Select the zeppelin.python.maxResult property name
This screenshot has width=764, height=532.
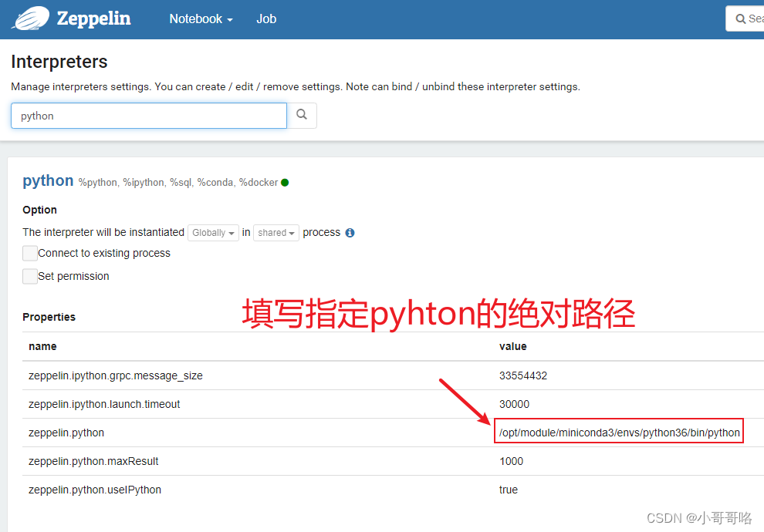click(93, 461)
